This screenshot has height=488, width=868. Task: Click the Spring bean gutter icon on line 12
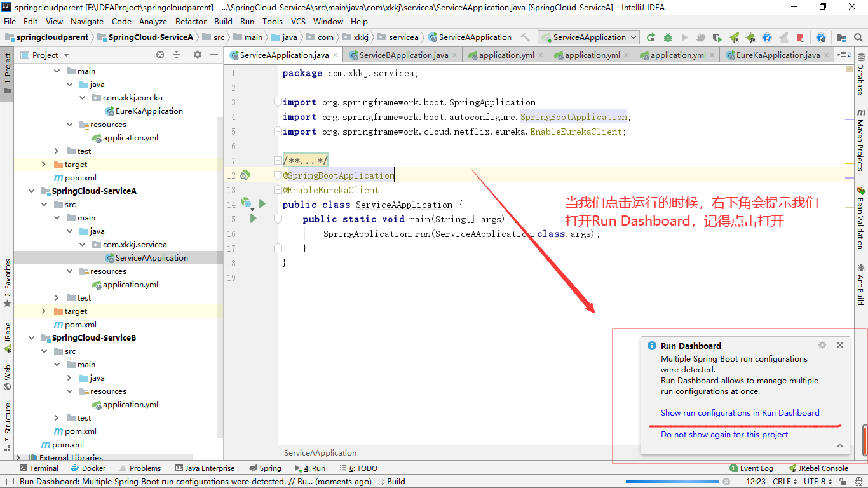pyautogui.click(x=245, y=175)
